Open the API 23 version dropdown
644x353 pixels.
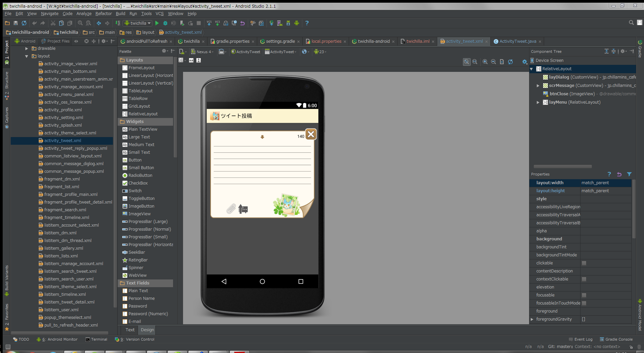(320, 51)
